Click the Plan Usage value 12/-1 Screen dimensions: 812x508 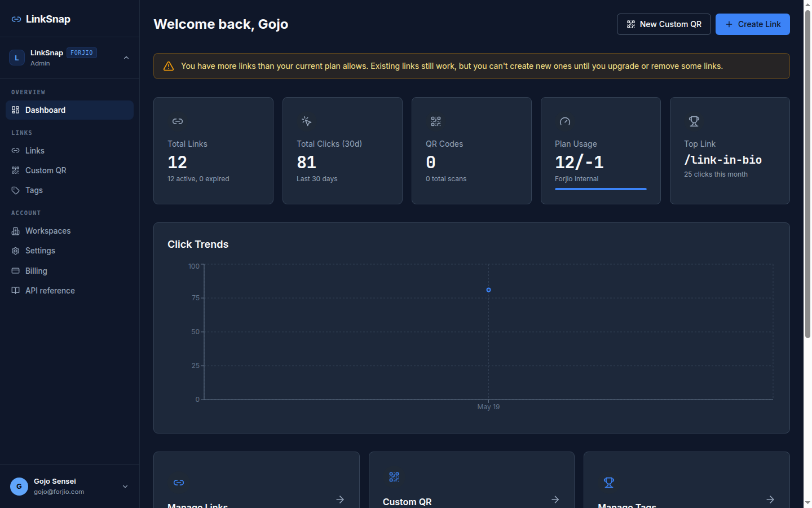click(x=579, y=163)
